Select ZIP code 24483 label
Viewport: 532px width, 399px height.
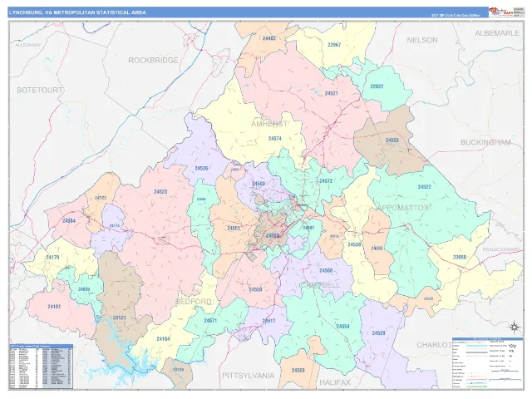268,38
